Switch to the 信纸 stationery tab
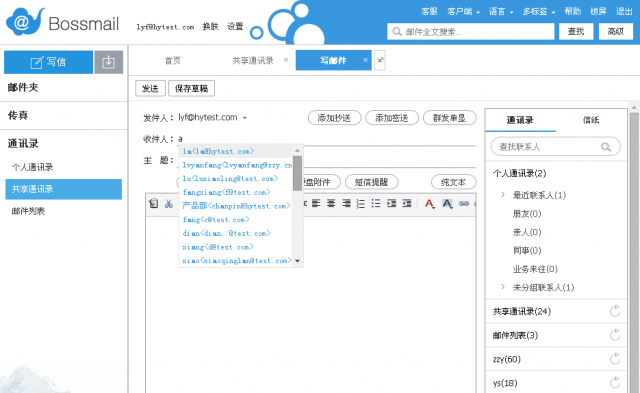The image size is (640, 393). pyautogui.click(x=591, y=120)
